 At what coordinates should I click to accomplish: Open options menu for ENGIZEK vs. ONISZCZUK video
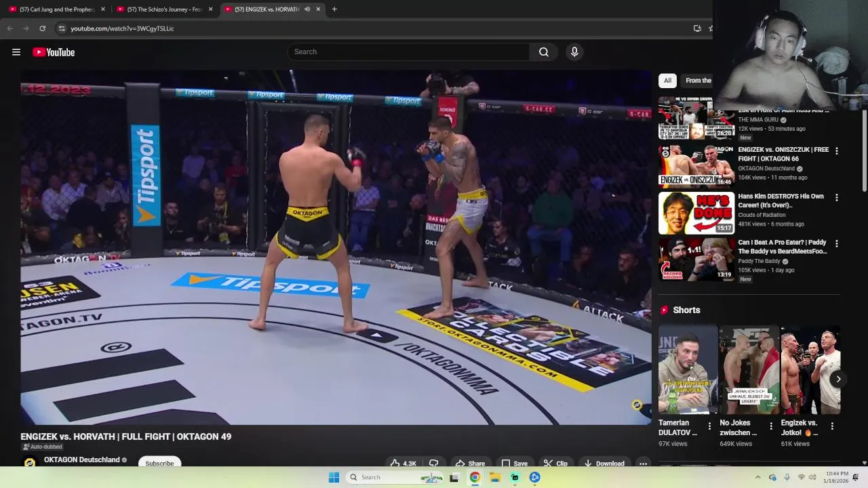836,150
